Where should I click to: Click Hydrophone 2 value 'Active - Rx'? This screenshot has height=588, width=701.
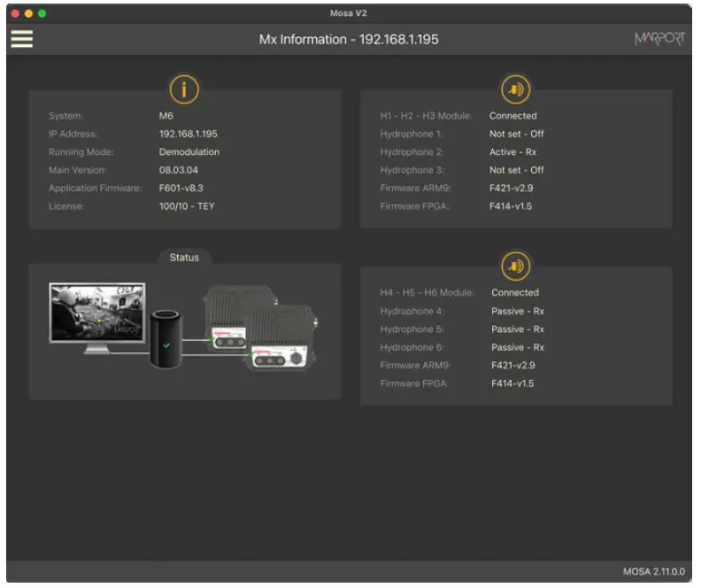coord(512,152)
